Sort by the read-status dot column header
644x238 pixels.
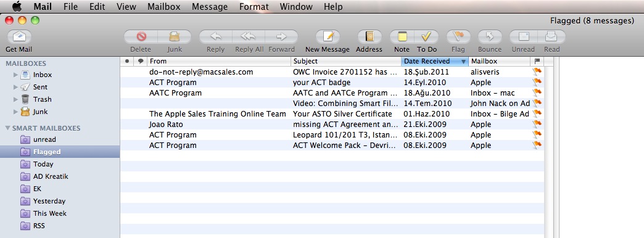[x=127, y=61]
